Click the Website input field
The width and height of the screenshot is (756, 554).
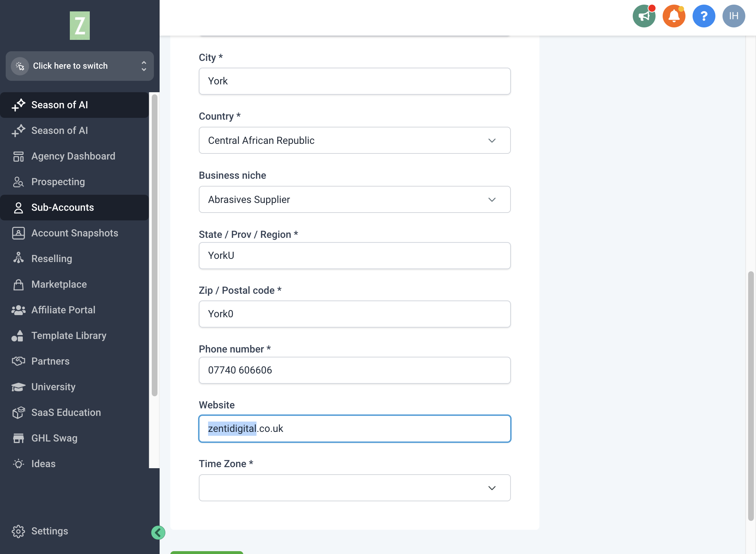coord(354,429)
